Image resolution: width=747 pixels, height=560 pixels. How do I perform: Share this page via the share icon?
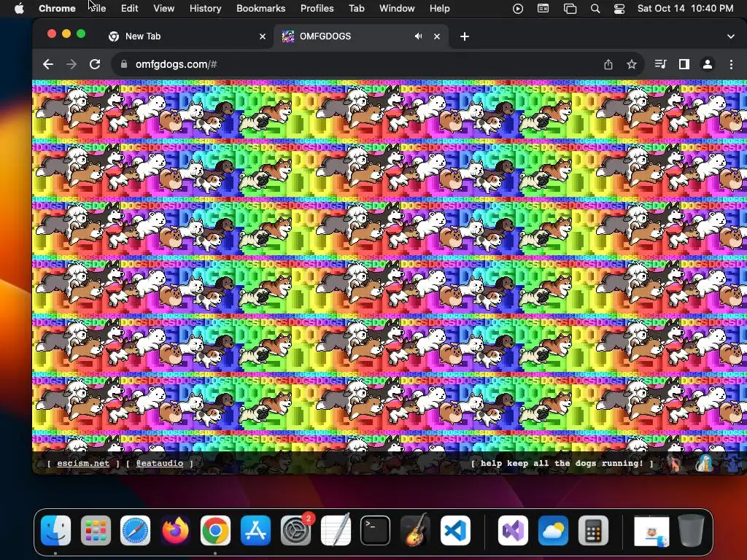(608, 64)
